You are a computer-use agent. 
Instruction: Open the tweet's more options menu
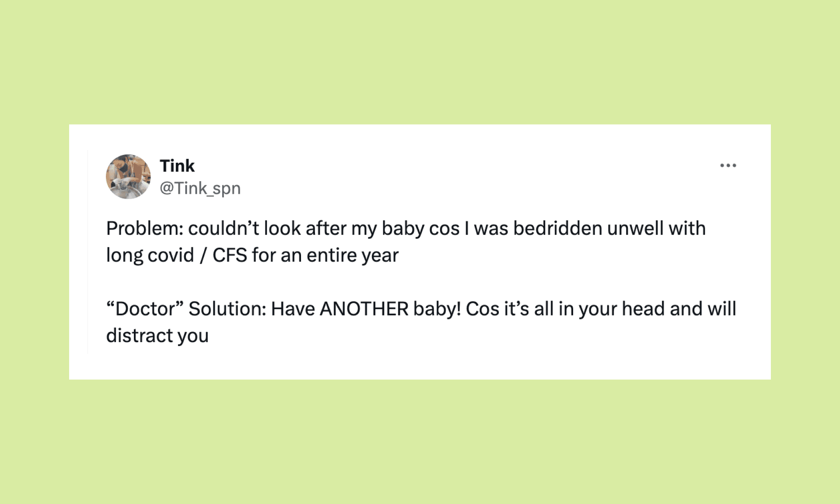(729, 165)
